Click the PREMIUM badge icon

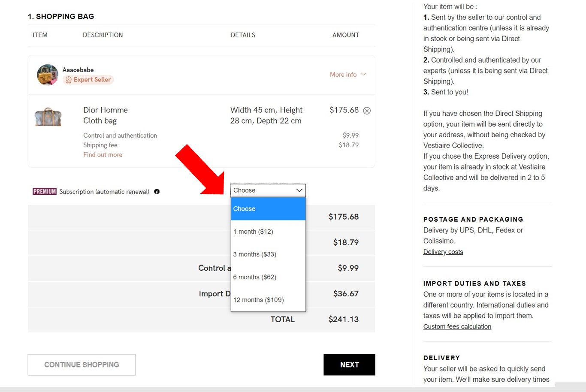coord(45,192)
